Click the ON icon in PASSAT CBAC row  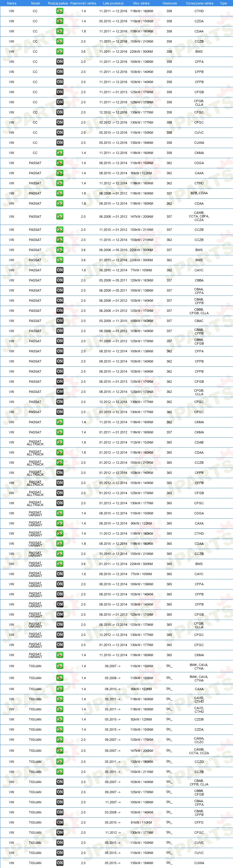[60, 321]
